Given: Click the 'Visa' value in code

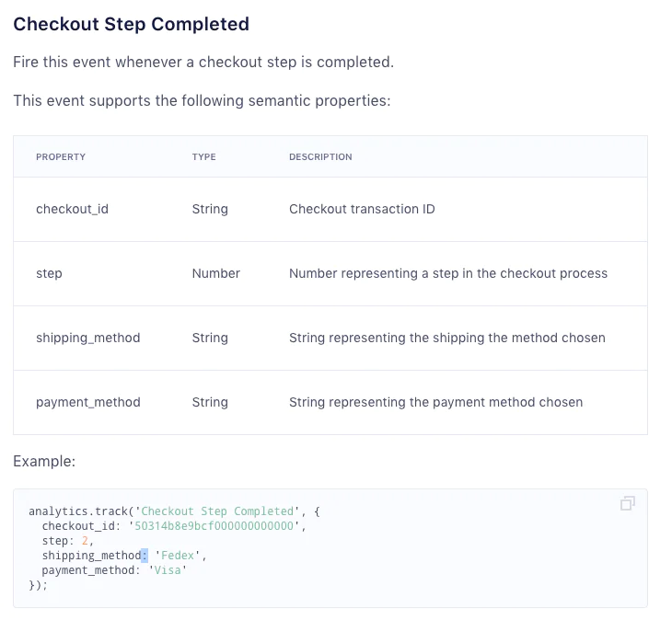Looking at the screenshot, I should pyautogui.click(x=168, y=570).
